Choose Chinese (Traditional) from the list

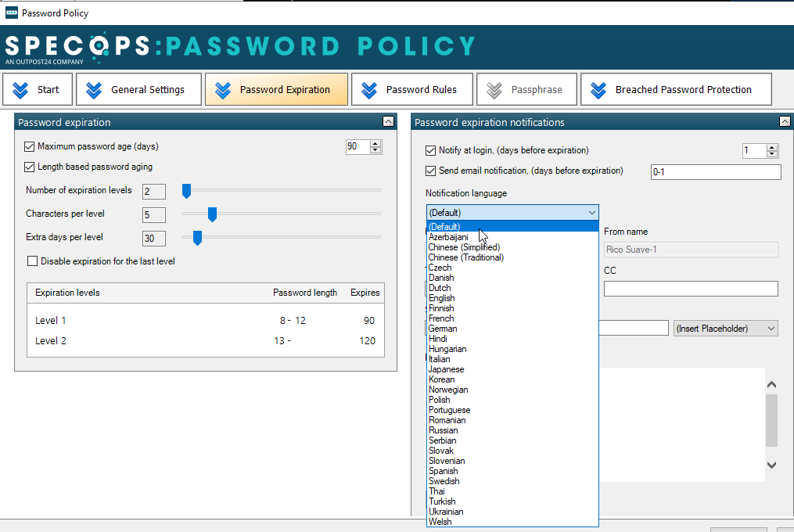coord(512,257)
